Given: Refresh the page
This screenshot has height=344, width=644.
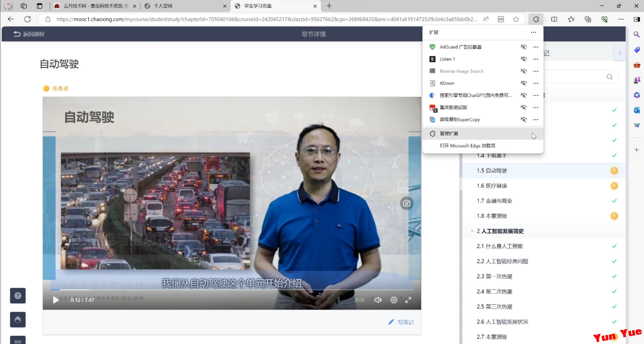Looking at the screenshot, I should tap(27, 19).
